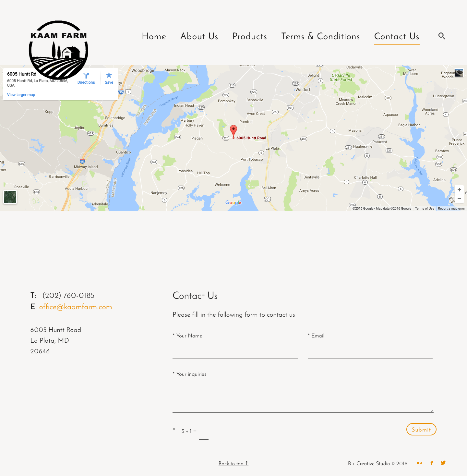Open the Flickr icon in footer
This screenshot has height=476, width=467.
click(x=419, y=463)
